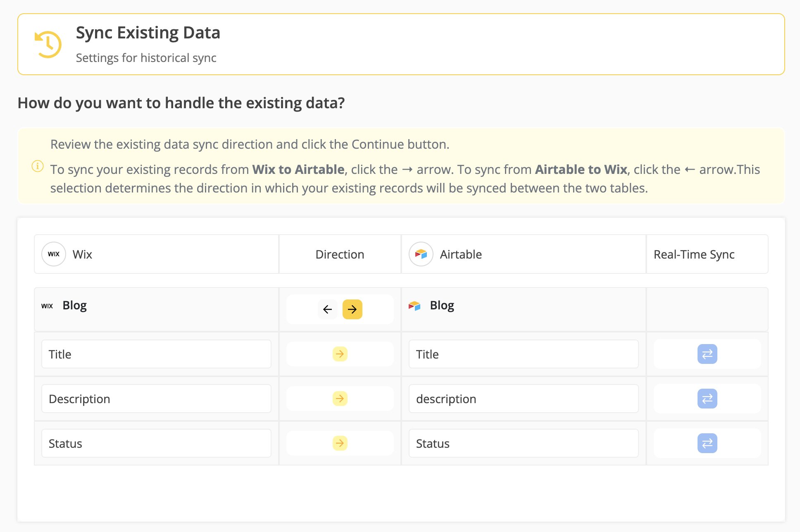Image resolution: width=800 pixels, height=532 pixels.
Task: Click the existing data question heading
Action: pyautogui.click(x=181, y=103)
